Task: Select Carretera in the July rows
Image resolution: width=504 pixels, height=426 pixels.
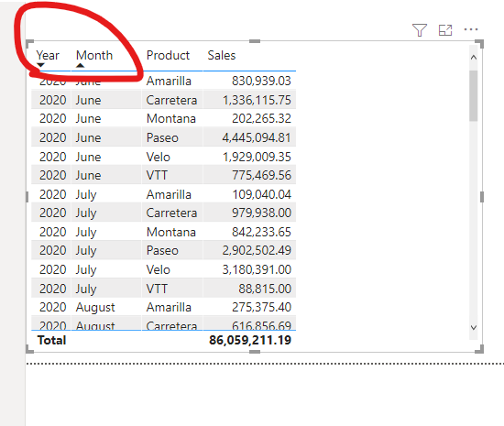Action: 171,213
